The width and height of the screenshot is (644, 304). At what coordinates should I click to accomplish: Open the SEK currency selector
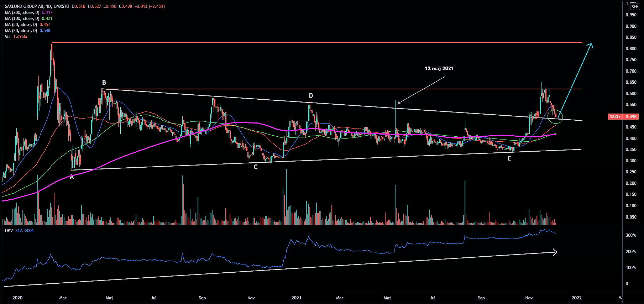[x=635, y=6]
